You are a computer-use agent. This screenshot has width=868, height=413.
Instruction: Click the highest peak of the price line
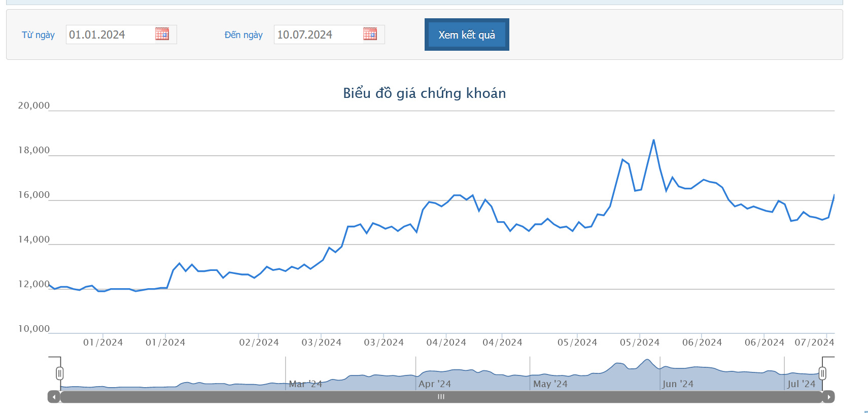click(653, 140)
